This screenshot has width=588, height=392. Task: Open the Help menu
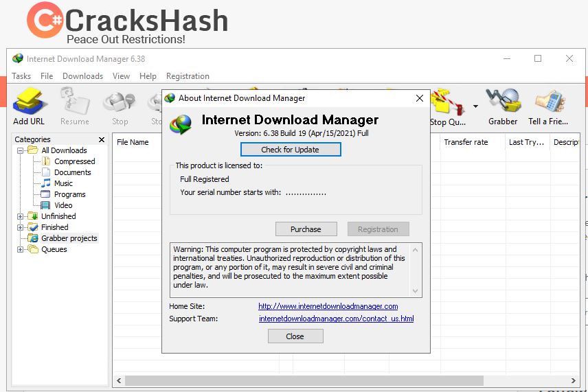pos(148,76)
